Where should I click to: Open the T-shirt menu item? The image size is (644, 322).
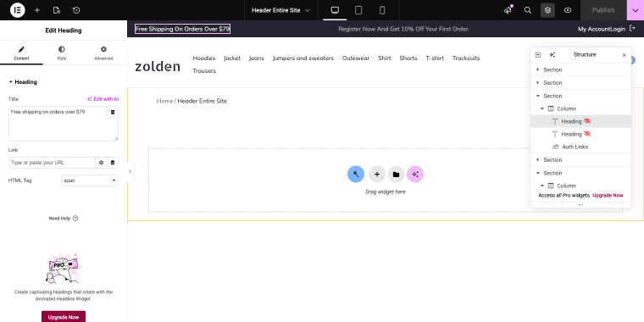pyautogui.click(x=435, y=58)
